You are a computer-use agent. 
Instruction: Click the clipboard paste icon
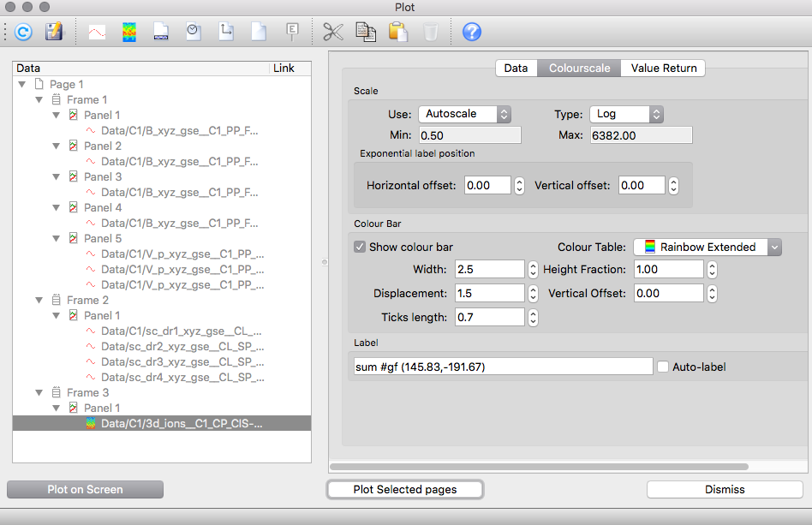pos(398,33)
